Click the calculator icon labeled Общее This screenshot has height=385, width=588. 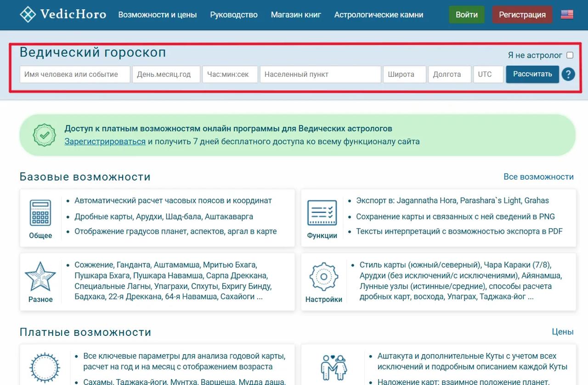point(40,213)
